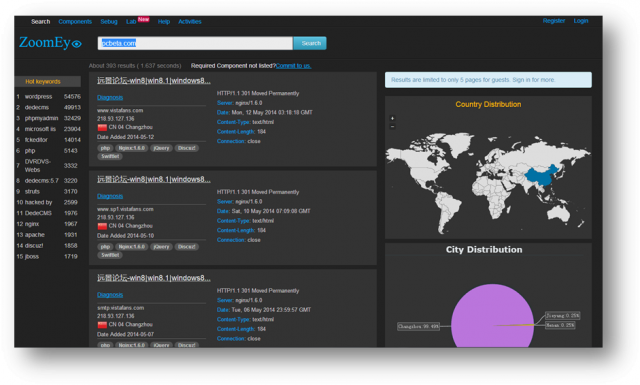
Task: Select hot keyword 'hacked by'
Action: [x=38, y=203]
